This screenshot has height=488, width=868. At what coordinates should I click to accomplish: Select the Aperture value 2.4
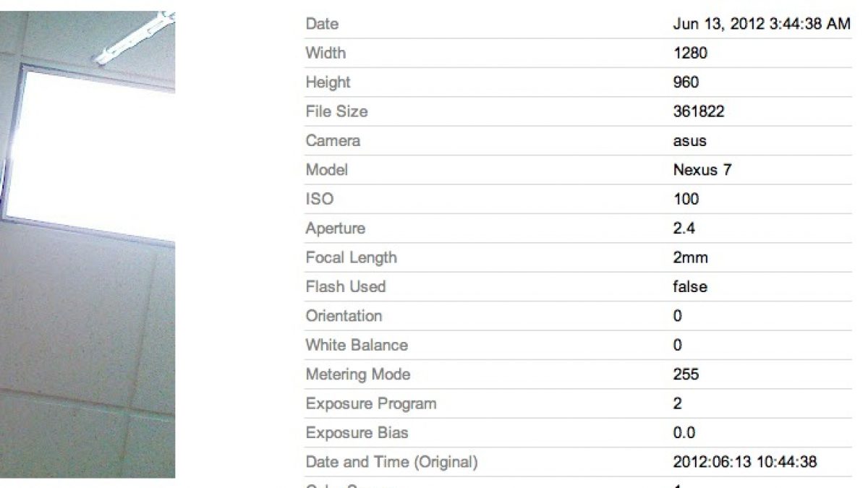(x=684, y=228)
